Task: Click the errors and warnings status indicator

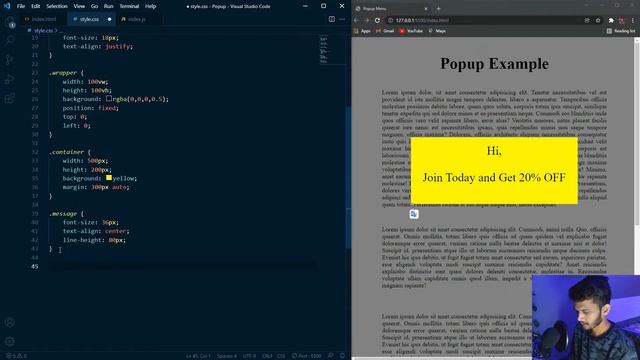Action: coord(16,356)
